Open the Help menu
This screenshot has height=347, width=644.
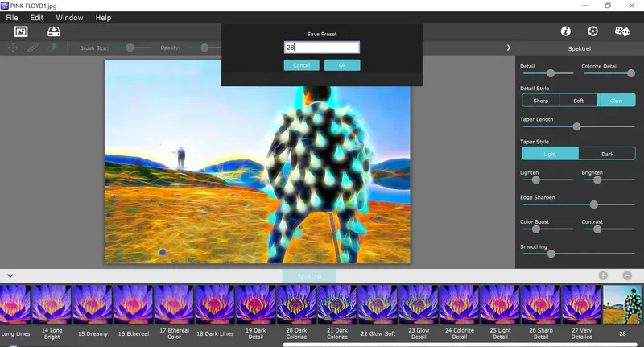click(103, 18)
